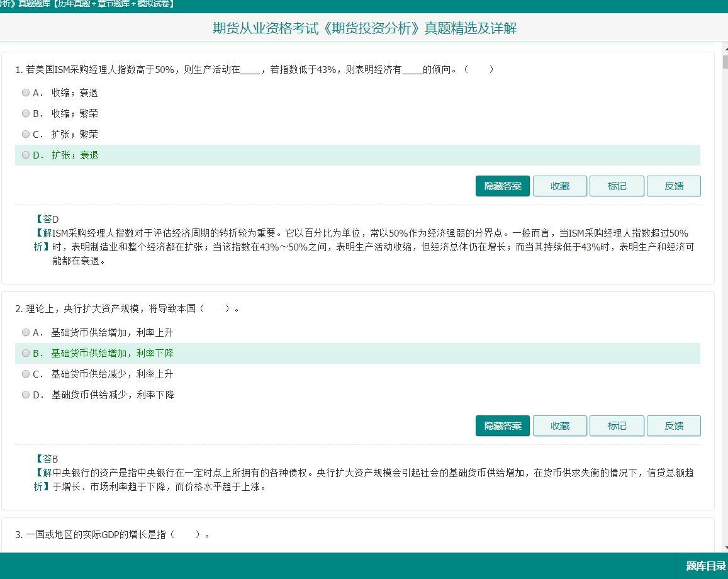Select option A 基础货币供给增加,利率上升
The height and width of the screenshot is (579, 728).
tap(26, 332)
